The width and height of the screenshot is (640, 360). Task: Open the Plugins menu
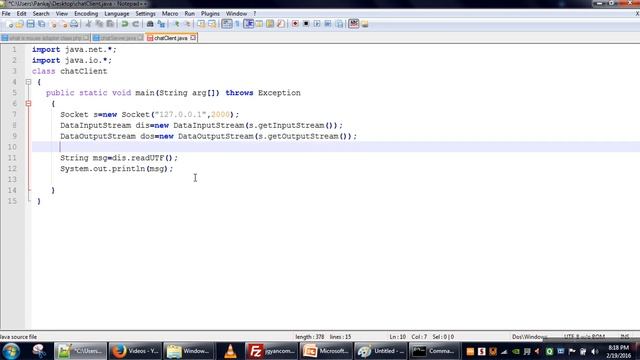pyautogui.click(x=210, y=13)
